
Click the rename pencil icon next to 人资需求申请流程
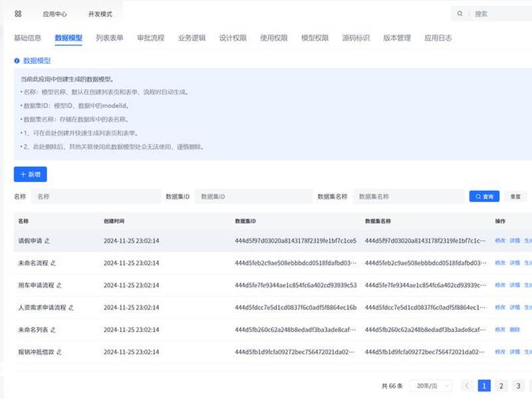[71, 307]
